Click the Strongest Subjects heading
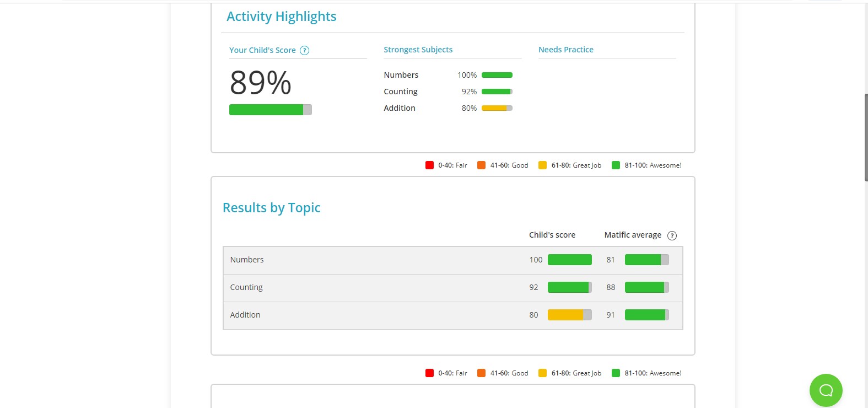 [x=418, y=50]
